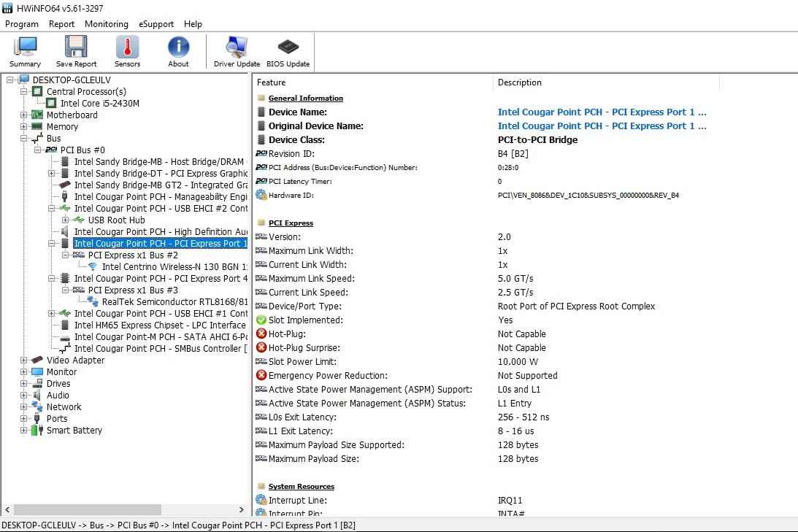This screenshot has height=532, width=798.
Task: Select RealTek Semiconductor RTL8168 entry
Action: (x=174, y=302)
